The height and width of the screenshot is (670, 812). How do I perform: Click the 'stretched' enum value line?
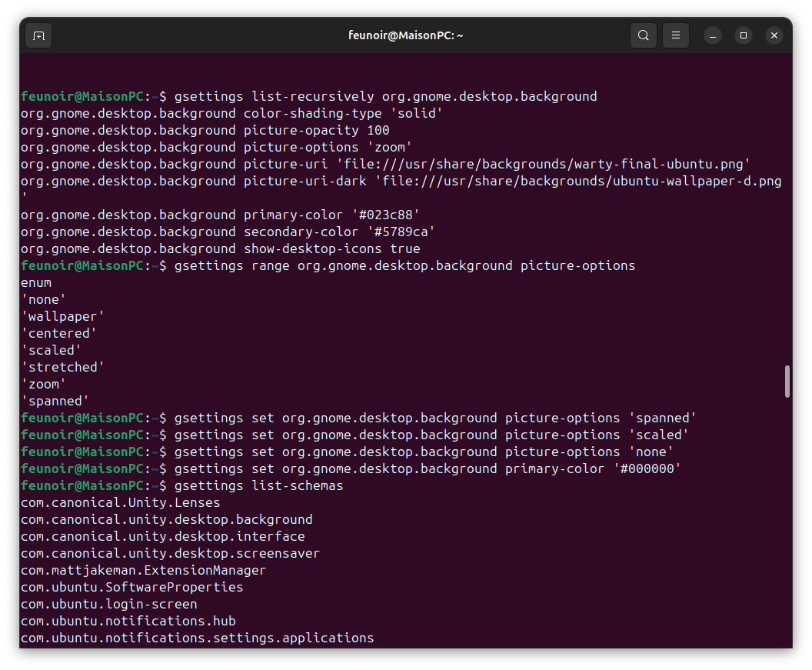click(x=62, y=367)
